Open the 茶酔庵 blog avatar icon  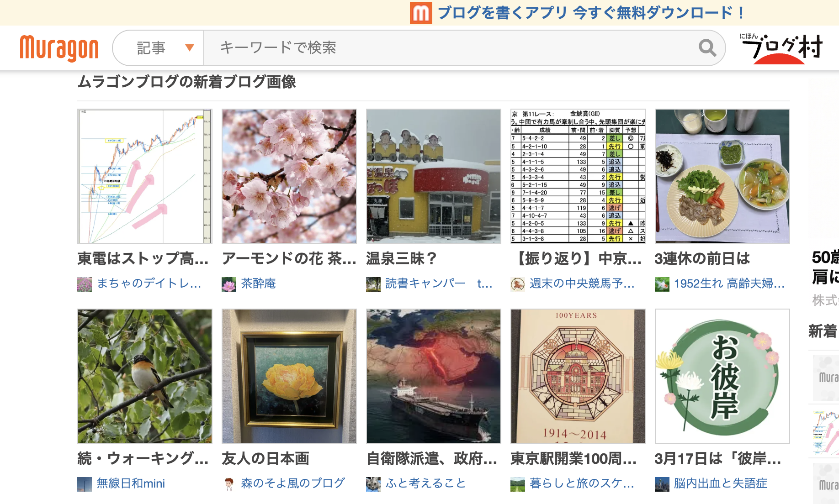229,284
